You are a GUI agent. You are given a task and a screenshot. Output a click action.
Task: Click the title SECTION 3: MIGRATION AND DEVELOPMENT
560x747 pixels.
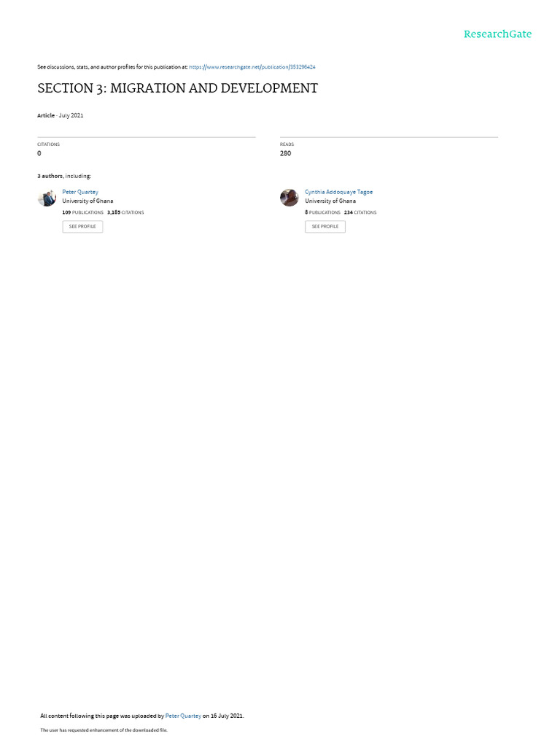tap(178, 88)
